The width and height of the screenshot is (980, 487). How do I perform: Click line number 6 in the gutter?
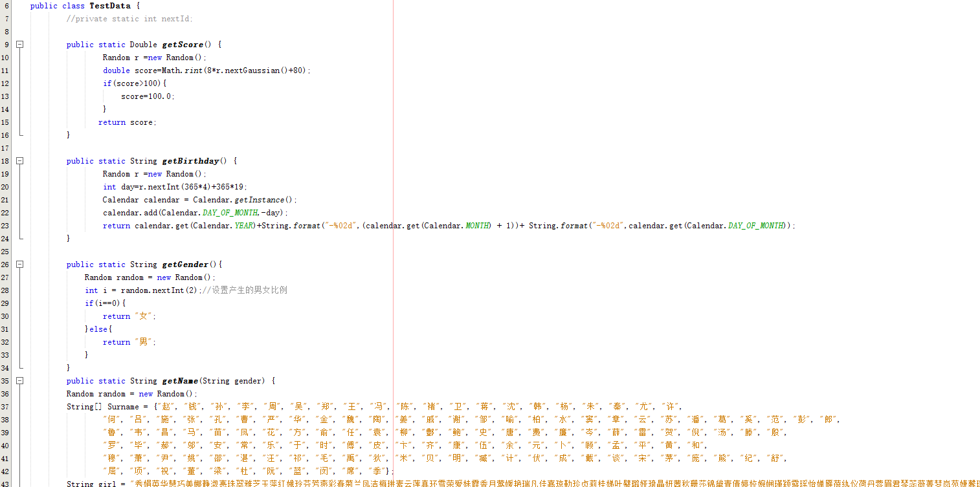pos(6,6)
